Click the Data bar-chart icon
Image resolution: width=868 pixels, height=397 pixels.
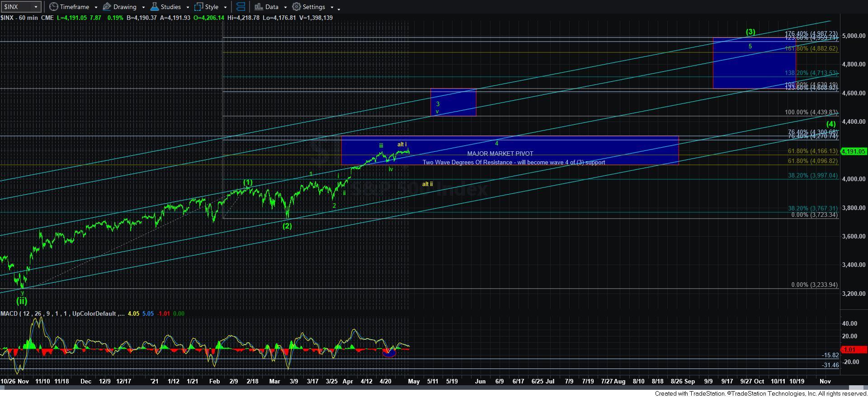coord(259,7)
